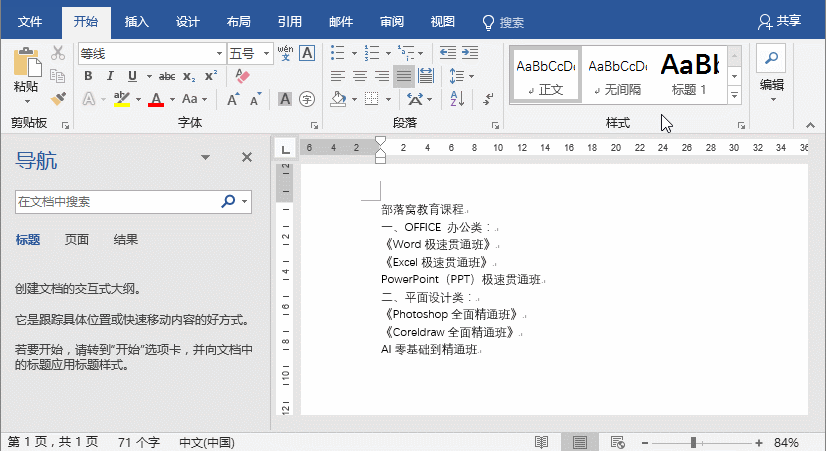Toggle italic formatting
Viewport: 826px width, 451px height.
pos(110,76)
